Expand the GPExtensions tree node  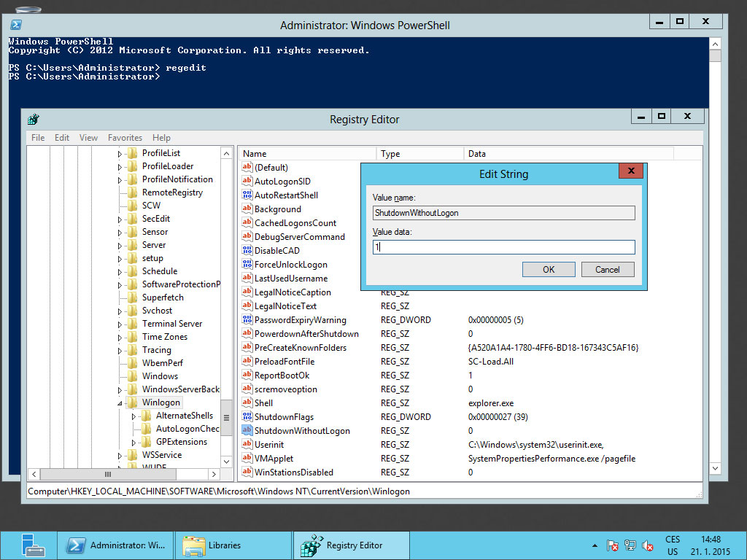(x=134, y=442)
